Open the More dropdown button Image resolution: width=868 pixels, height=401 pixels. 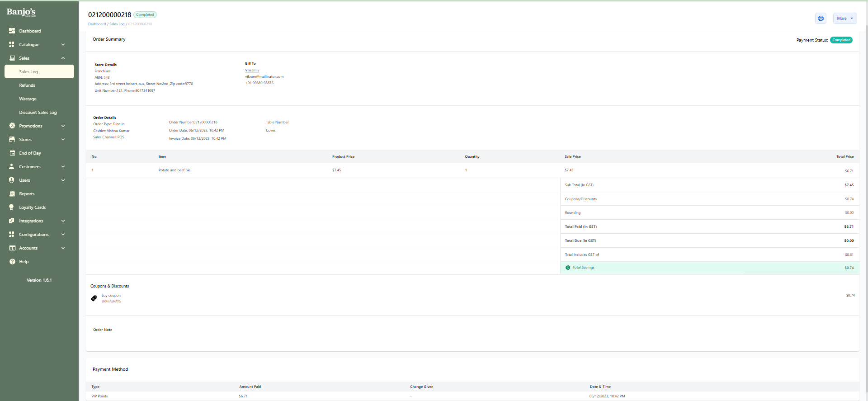844,19
